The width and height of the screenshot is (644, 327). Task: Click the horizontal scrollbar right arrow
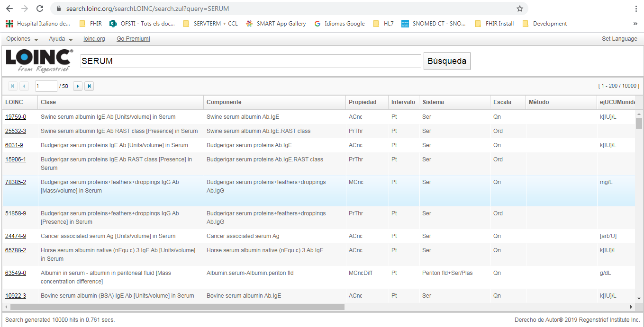tap(631, 307)
